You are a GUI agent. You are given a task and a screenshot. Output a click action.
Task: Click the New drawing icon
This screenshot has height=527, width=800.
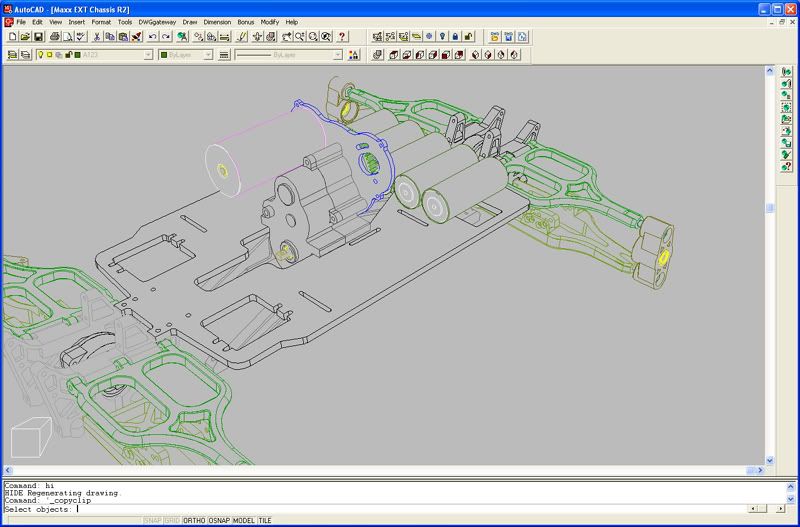[11, 37]
